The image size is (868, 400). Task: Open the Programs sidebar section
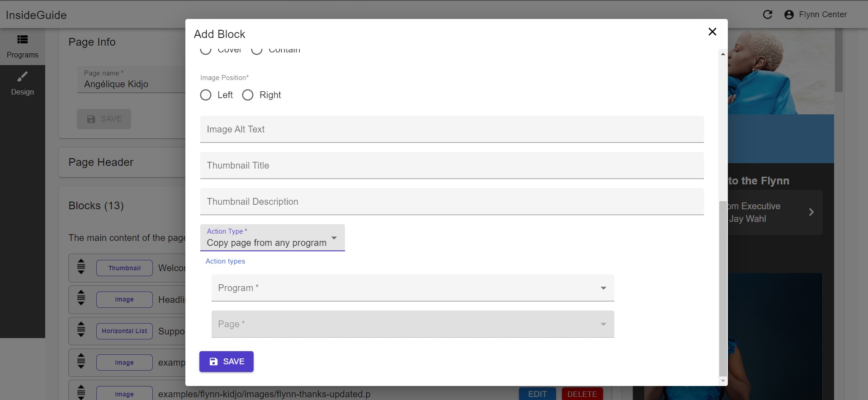22,47
